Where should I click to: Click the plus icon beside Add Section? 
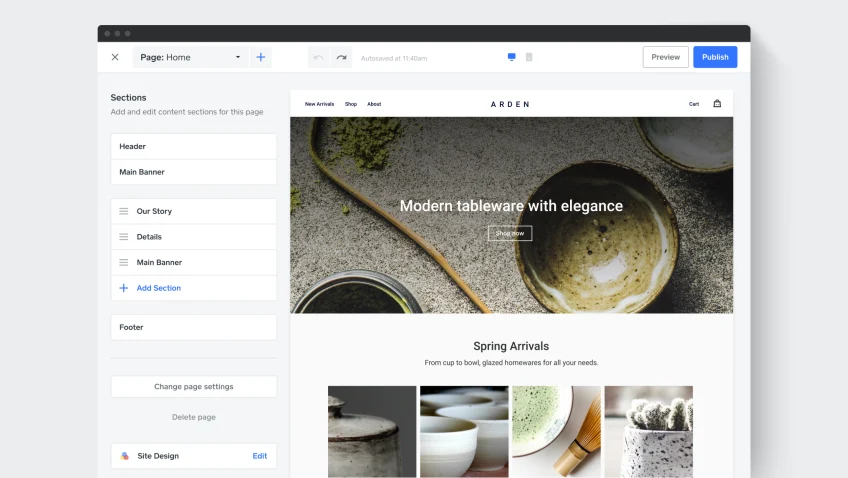point(124,288)
